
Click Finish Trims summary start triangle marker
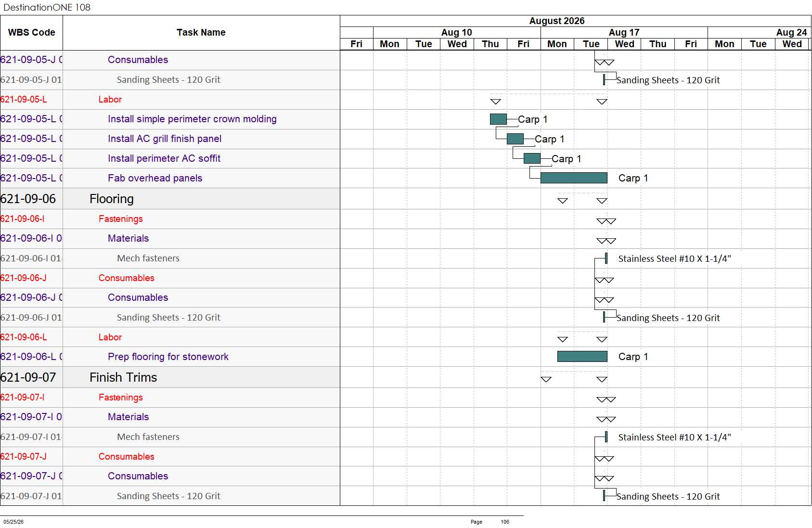546,379
